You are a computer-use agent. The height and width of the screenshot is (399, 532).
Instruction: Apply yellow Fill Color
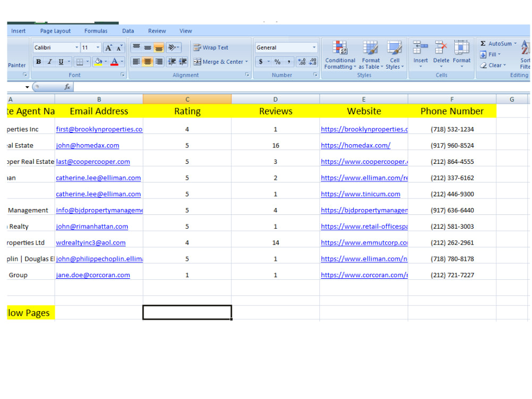pyautogui.click(x=98, y=62)
